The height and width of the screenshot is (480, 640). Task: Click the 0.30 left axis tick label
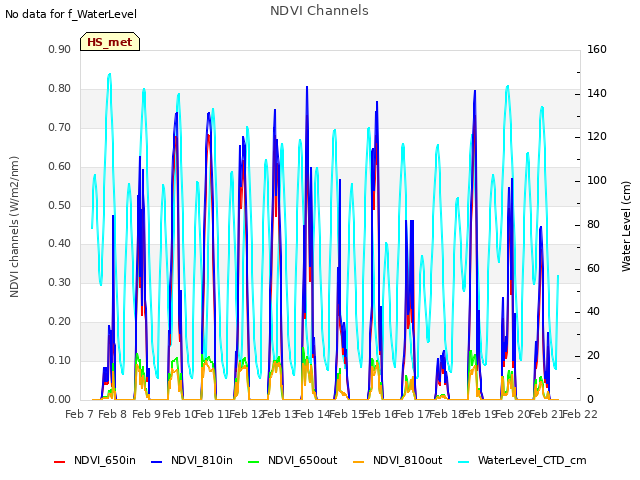[x=60, y=282]
